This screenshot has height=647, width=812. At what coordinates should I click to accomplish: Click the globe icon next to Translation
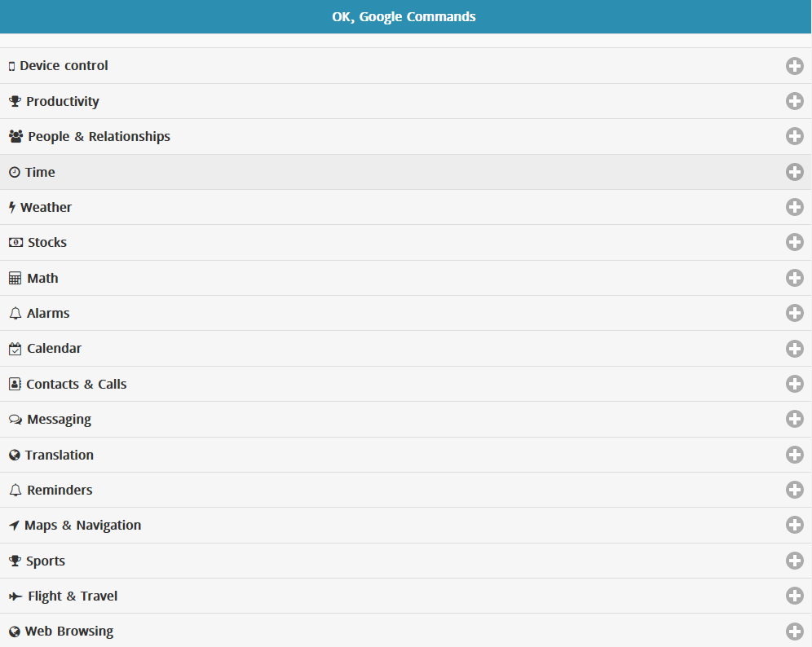[x=15, y=455]
